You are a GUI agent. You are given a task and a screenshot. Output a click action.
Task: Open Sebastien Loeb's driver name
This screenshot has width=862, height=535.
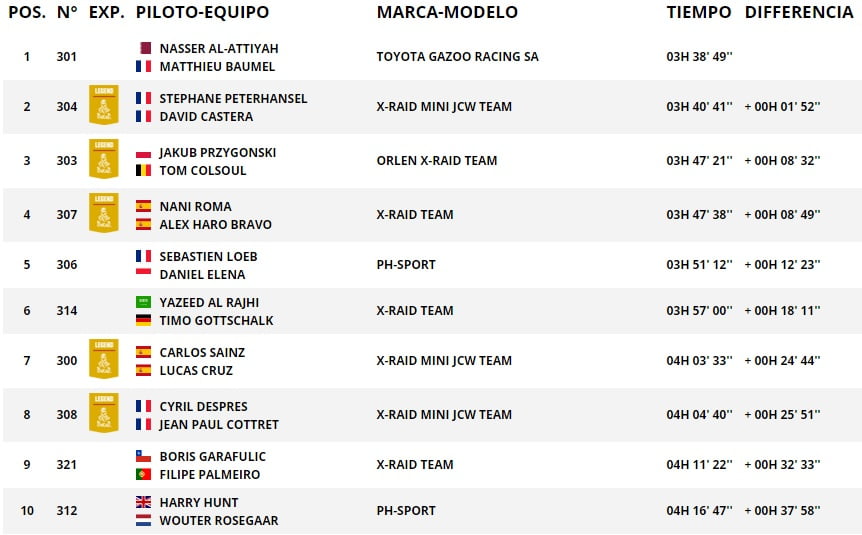[x=208, y=256]
